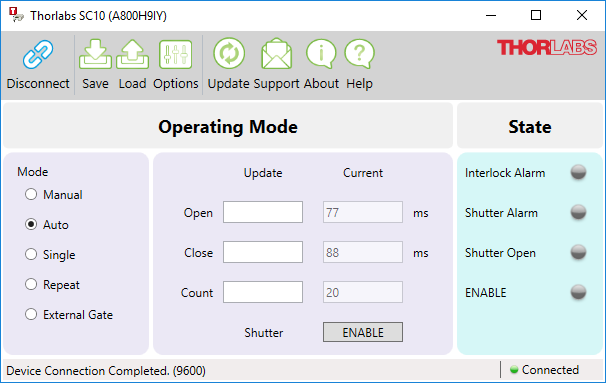Click the shutter ENABLE button
606x383 pixels.
[x=363, y=332]
